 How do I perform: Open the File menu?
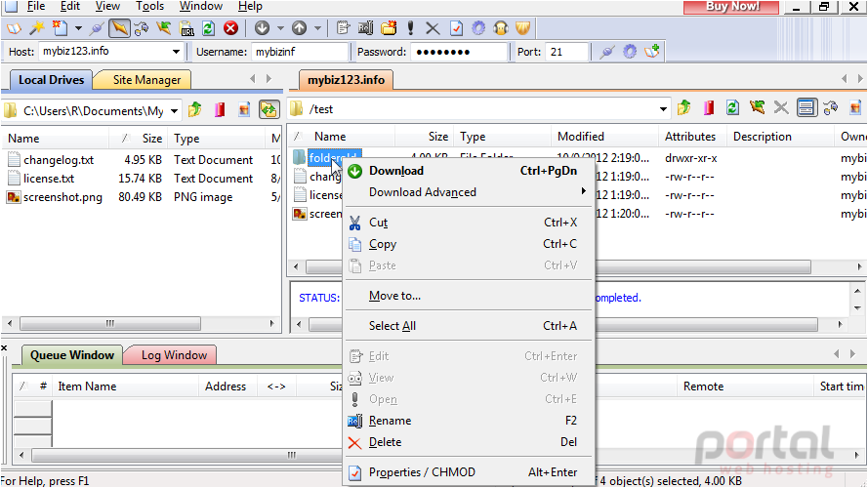pos(36,6)
